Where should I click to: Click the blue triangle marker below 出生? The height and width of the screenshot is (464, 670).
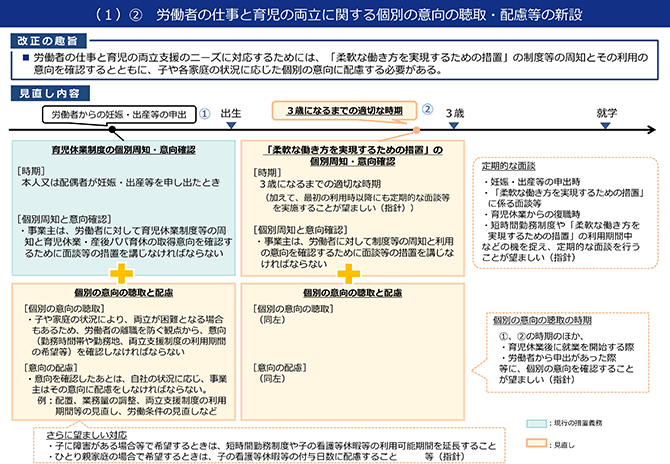coord(231,125)
